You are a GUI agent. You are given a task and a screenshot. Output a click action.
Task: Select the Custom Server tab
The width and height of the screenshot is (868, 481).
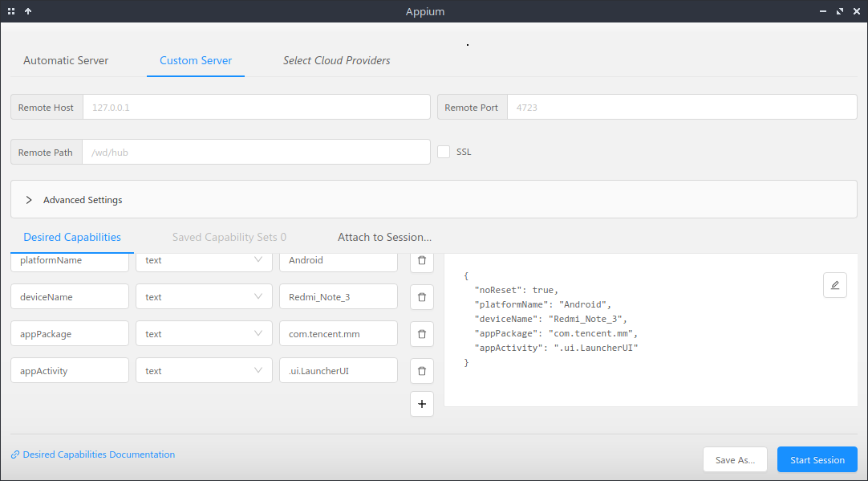click(x=196, y=60)
